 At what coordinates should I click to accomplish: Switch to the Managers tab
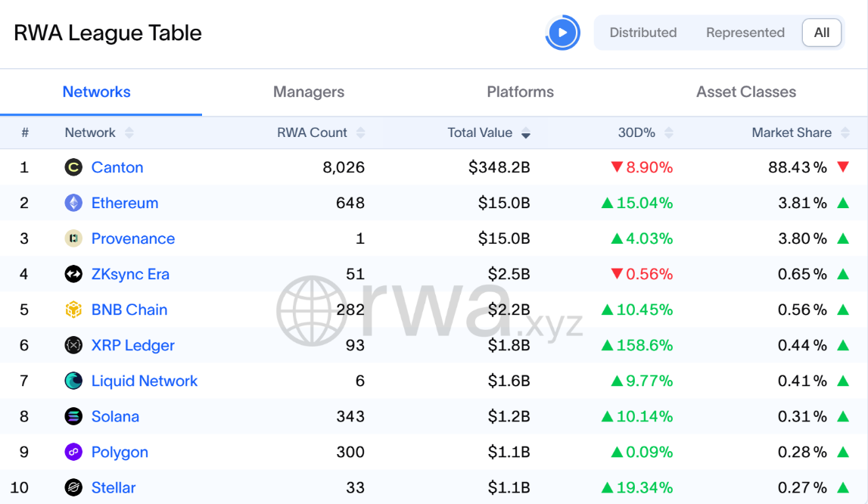[309, 92]
